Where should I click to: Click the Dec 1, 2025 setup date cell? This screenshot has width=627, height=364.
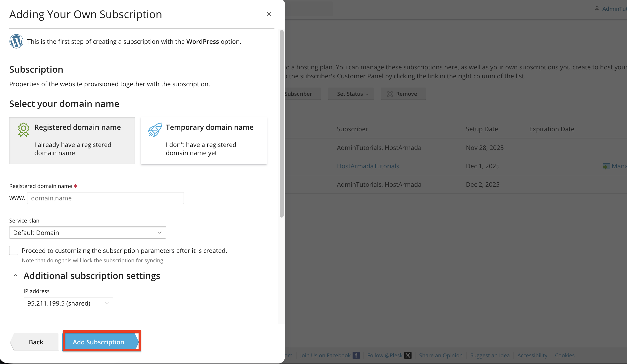click(483, 166)
